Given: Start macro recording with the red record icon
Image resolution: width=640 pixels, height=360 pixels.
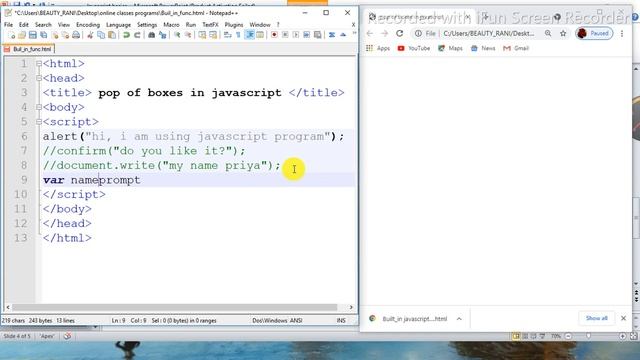Looking at the screenshot, I should 274,35.
